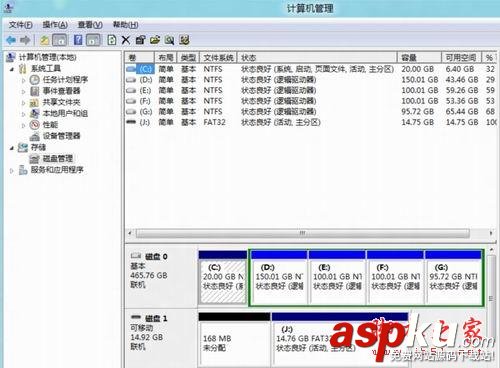This screenshot has width=500, height=368.
Task: Click the FAT32 file system cell
Action: pos(214,122)
